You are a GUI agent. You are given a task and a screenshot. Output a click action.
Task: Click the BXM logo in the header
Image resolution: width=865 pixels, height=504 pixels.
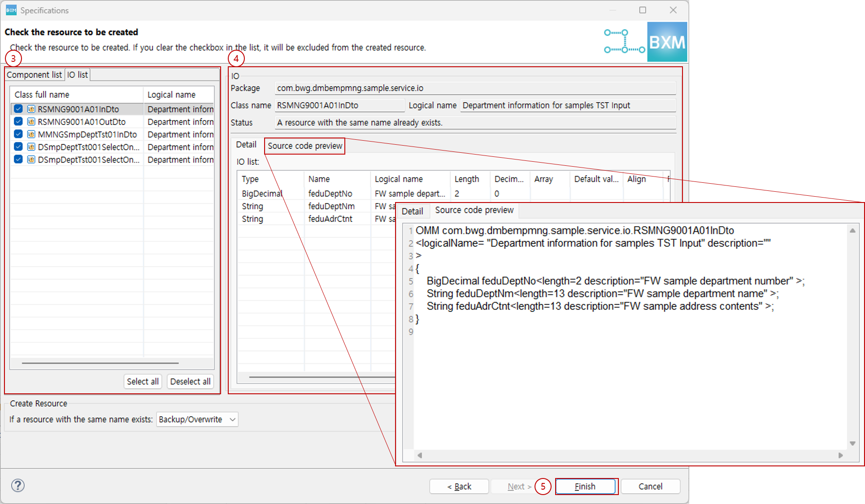coord(667,41)
